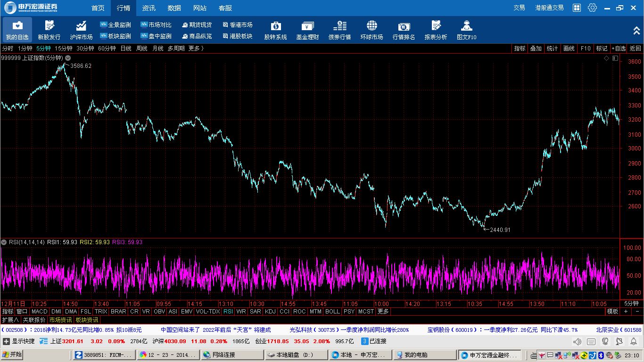
Task: Open the 已连接 connection status menu
Action: [x=374, y=341]
